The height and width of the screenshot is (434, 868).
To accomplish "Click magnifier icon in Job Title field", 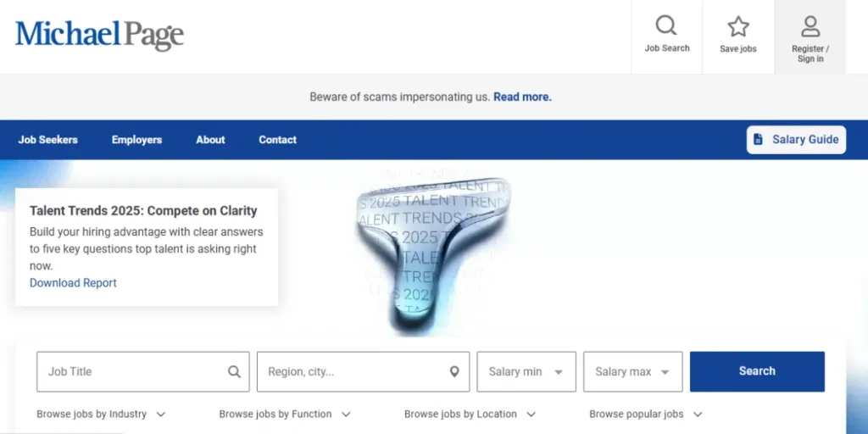I will pos(235,371).
